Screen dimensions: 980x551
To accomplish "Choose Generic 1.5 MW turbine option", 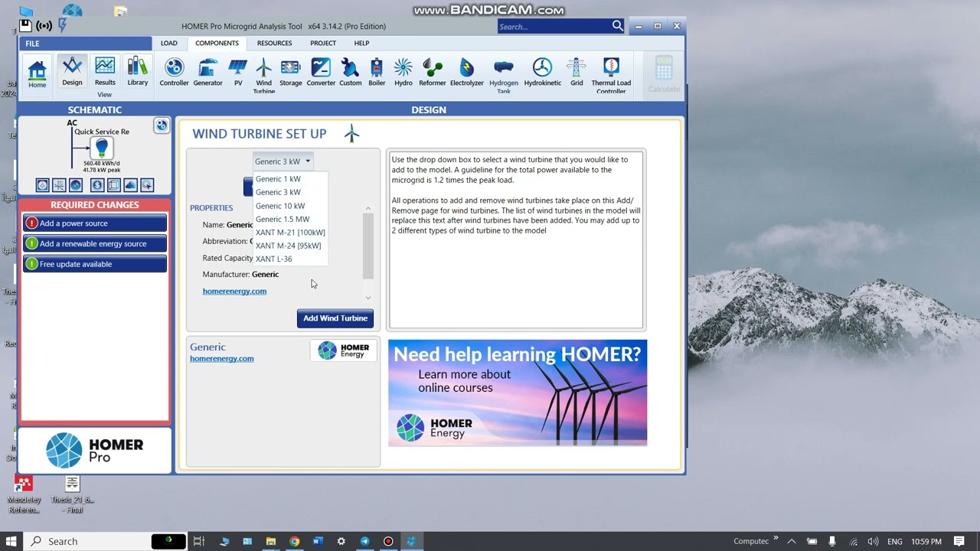I will [283, 219].
